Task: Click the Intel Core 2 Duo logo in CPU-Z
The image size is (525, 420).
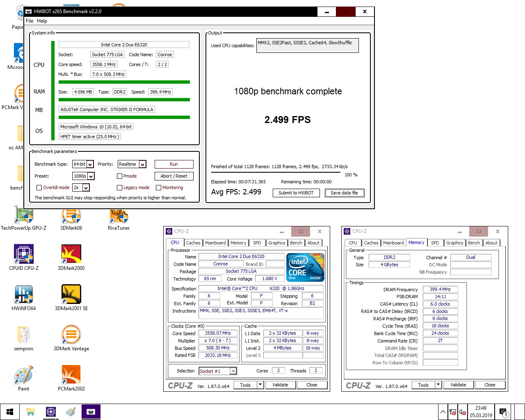Action: point(306,267)
